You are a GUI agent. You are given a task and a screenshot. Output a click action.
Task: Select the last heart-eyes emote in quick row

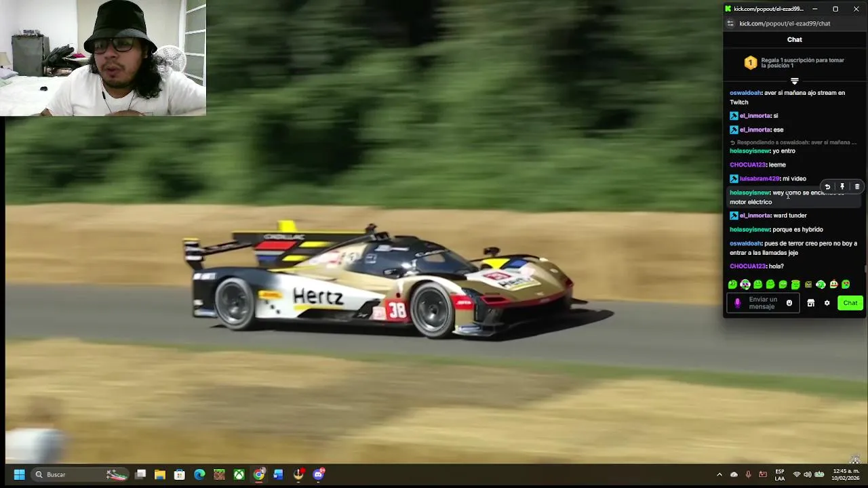(846, 285)
